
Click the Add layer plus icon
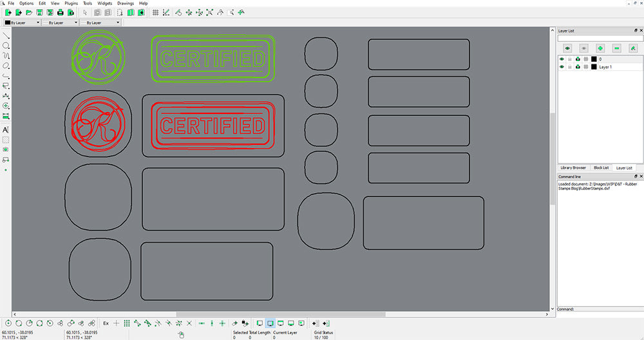[x=600, y=48]
